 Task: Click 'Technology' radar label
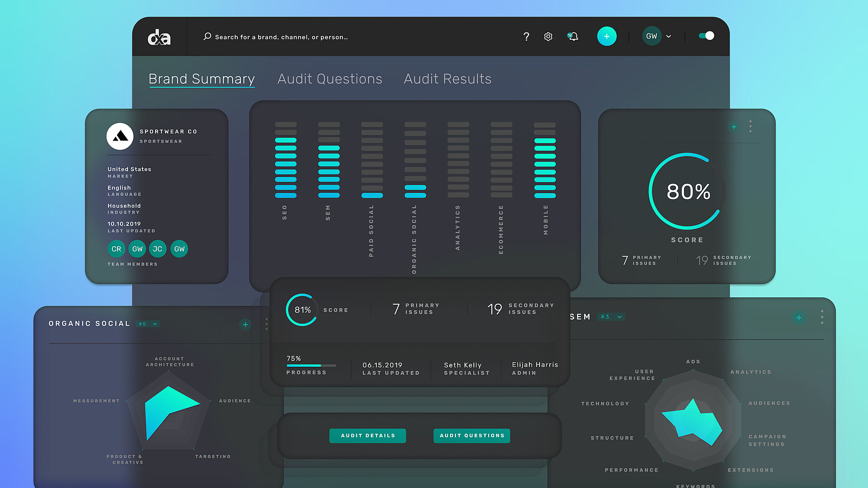click(605, 404)
